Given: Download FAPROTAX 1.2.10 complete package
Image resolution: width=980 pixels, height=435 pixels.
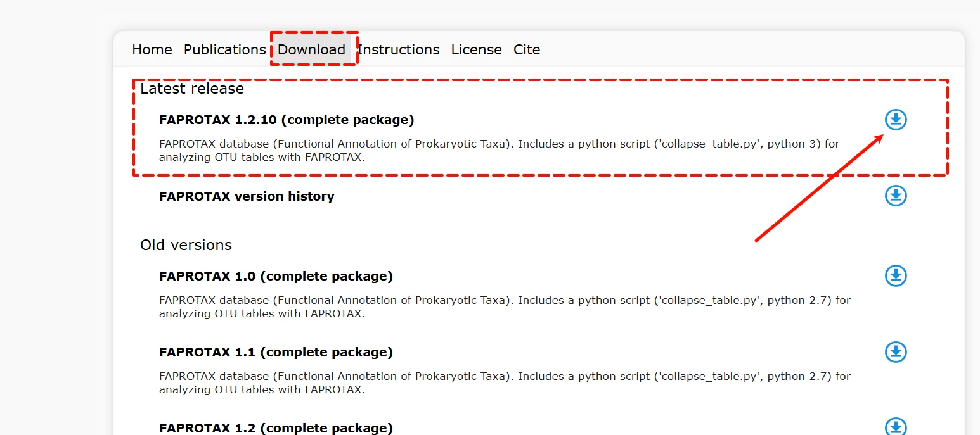Looking at the screenshot, I should pos(896,119).
